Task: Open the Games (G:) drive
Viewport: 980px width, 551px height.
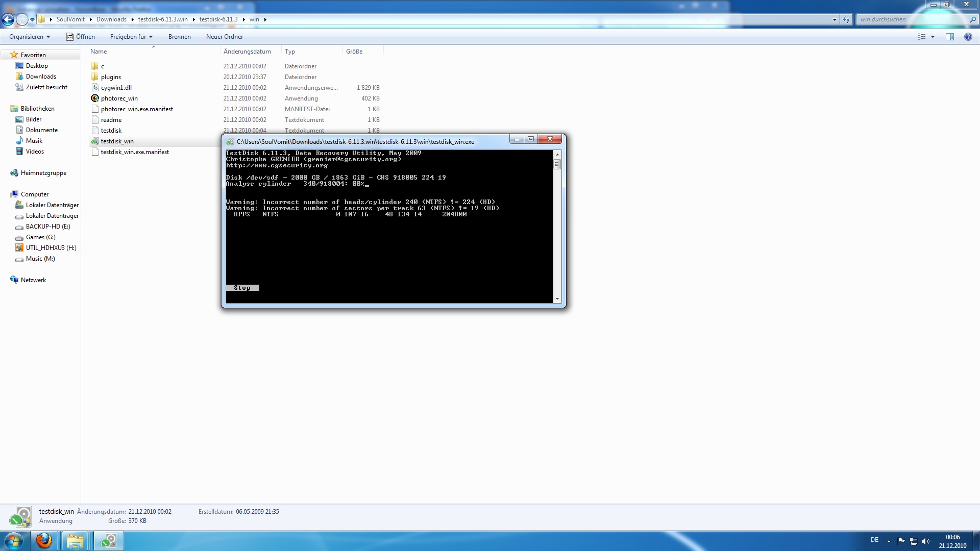Action: (x=40, y=237)
